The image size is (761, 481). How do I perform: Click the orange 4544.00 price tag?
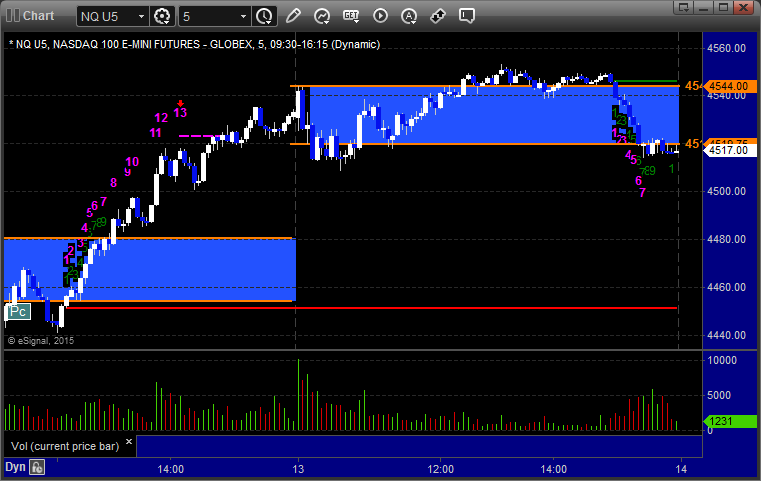[729, 86]
